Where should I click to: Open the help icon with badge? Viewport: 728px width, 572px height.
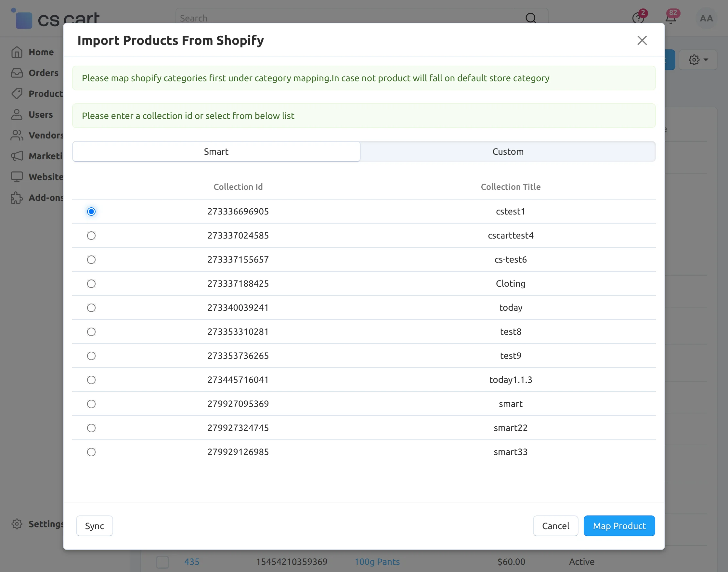coord(638,18)
